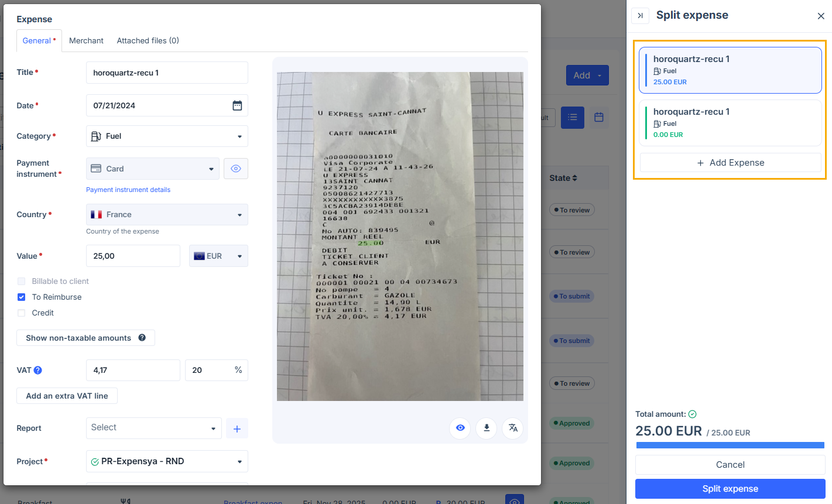Edit the Title input field
The image size is (832, 504).
coord(167,73)
